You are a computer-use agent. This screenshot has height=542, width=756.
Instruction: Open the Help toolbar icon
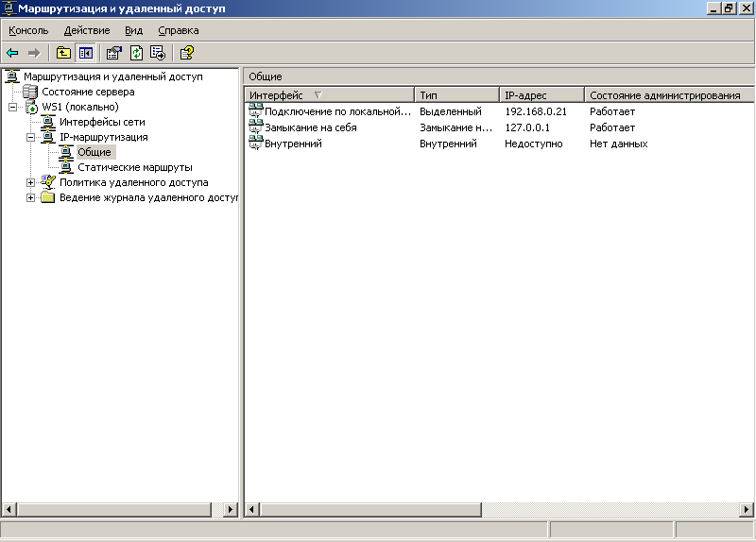click(x=186, y=53)
